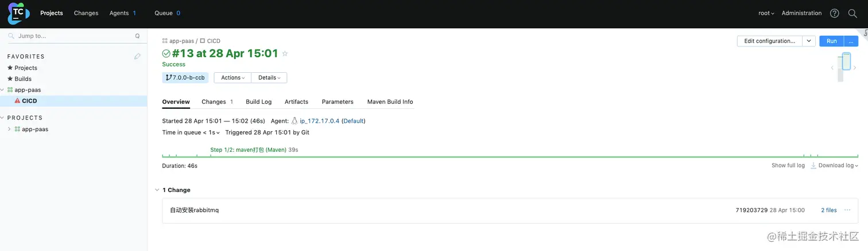868x251 pixels.
Task: Click change comment 自动安装rabbitmq
Action: 194,210
